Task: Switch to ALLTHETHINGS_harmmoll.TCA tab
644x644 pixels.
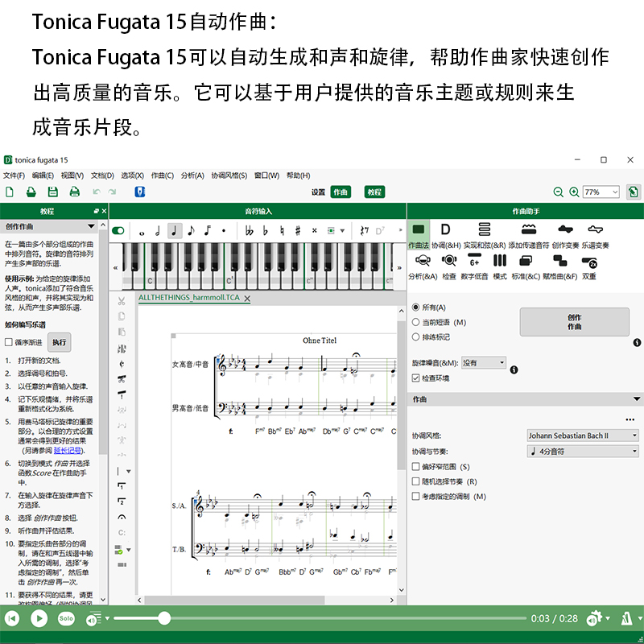Action: [189, 297]
